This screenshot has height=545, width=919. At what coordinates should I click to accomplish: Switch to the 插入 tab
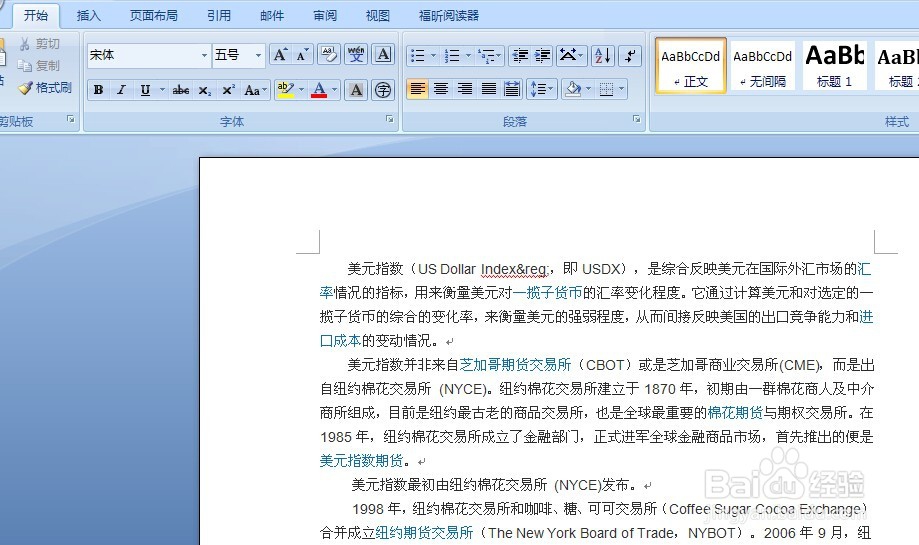pyautogui.click(x=89, y=16)
